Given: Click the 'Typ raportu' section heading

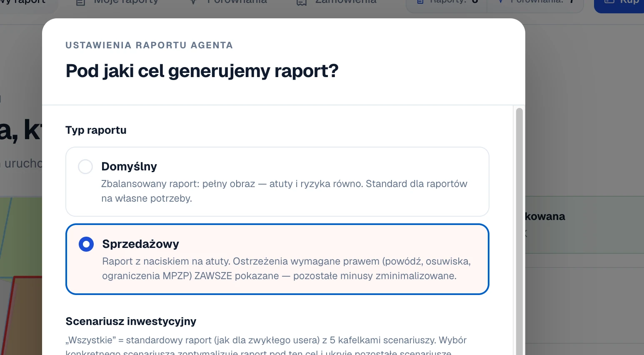Looking at the screenshot, I should coord(96,130).
